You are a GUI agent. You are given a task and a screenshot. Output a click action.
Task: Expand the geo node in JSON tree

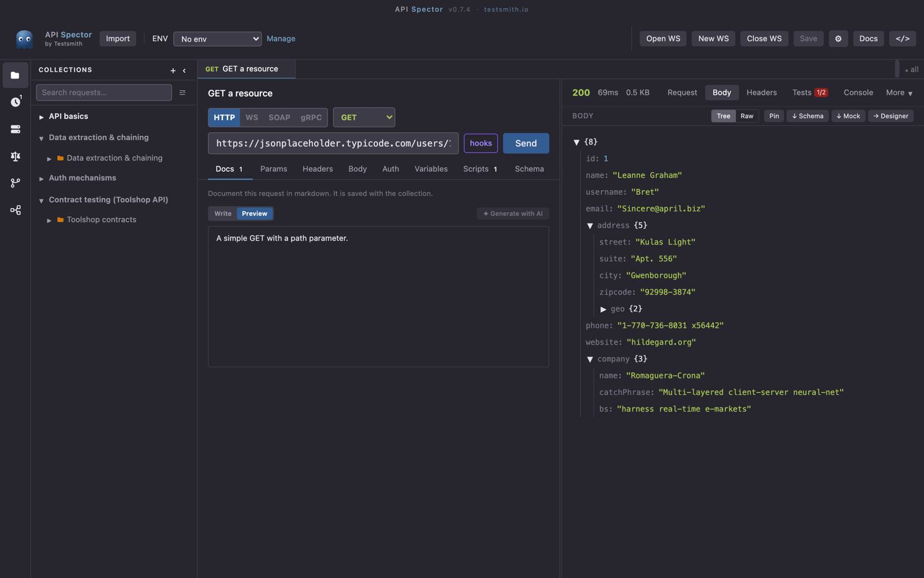click(603, 309)
